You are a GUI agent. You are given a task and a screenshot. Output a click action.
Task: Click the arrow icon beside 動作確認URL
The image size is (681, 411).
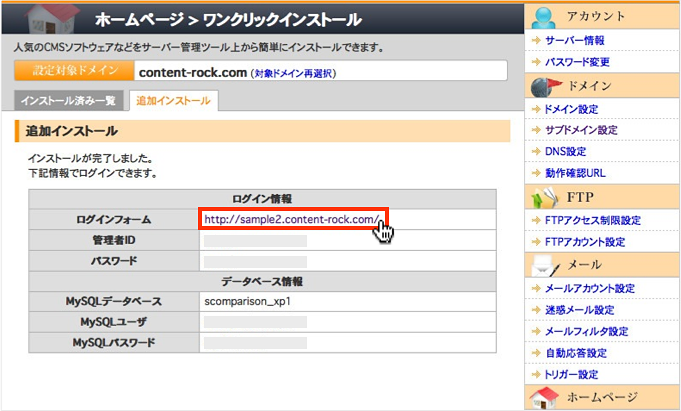coord(536,173)
